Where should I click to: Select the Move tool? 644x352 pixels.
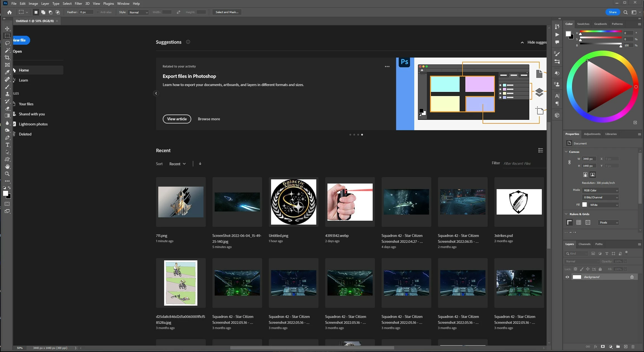pyautogui.click(x=7, y=29)
